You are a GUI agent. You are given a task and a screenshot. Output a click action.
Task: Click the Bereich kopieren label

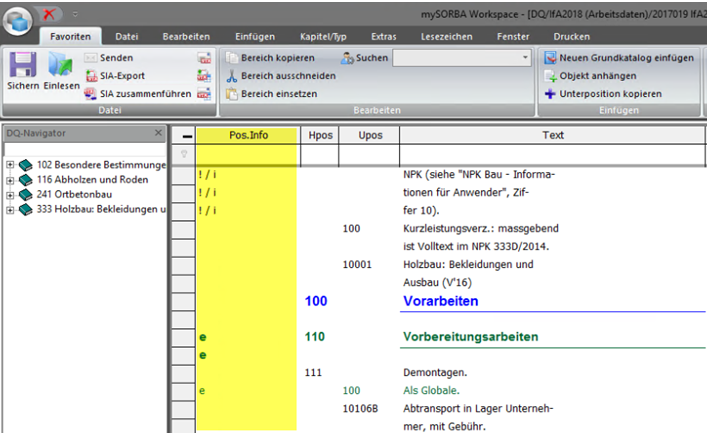(278, 58)
